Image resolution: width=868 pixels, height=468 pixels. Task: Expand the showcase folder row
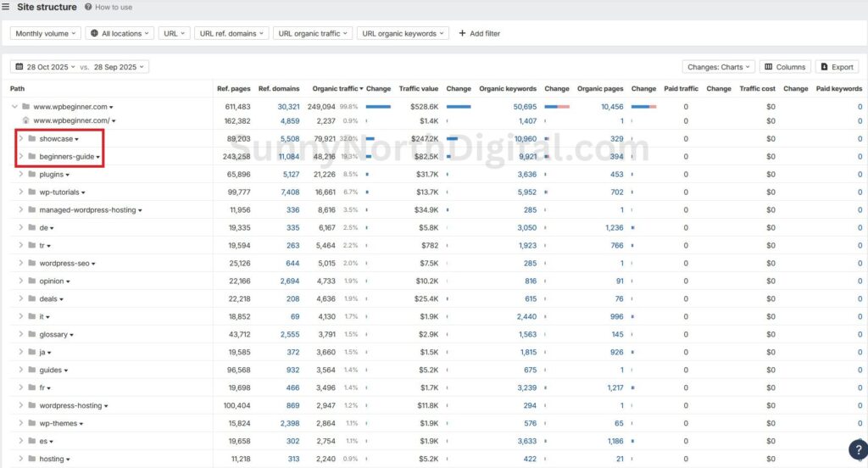click(x=20, y=138)
